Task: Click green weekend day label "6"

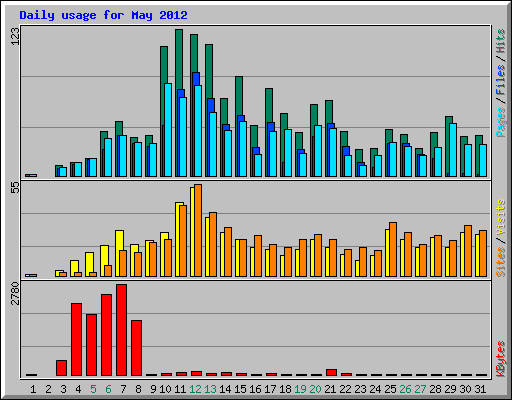Action: coord(108,389)
